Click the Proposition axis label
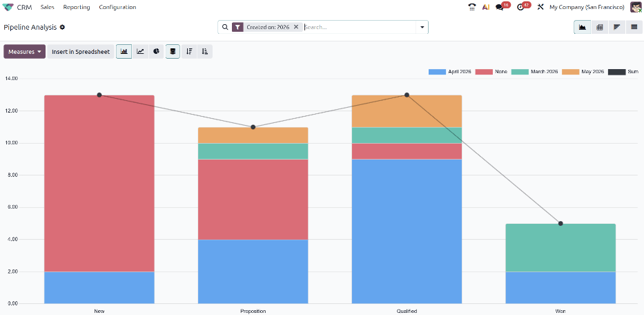Screen dimensions: 644x315 253,311
